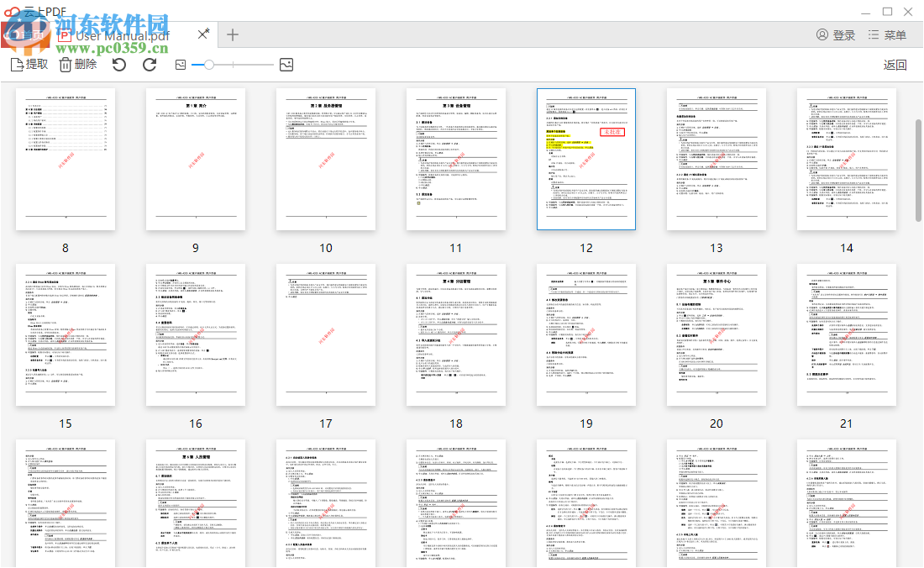The height and width of the screenshot is (568, 924).
Task: Minimize the application window
Action: (866, 13)
